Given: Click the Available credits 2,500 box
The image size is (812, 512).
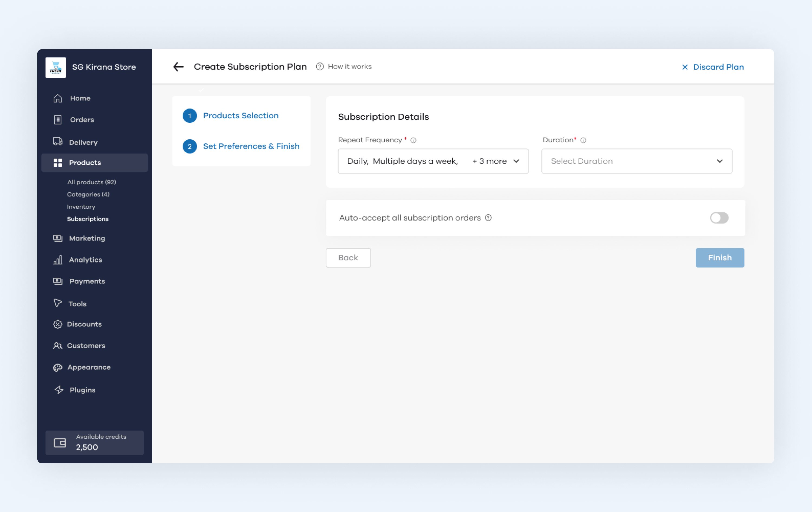Looking at the screenshot, I should (x=94, y=442).
